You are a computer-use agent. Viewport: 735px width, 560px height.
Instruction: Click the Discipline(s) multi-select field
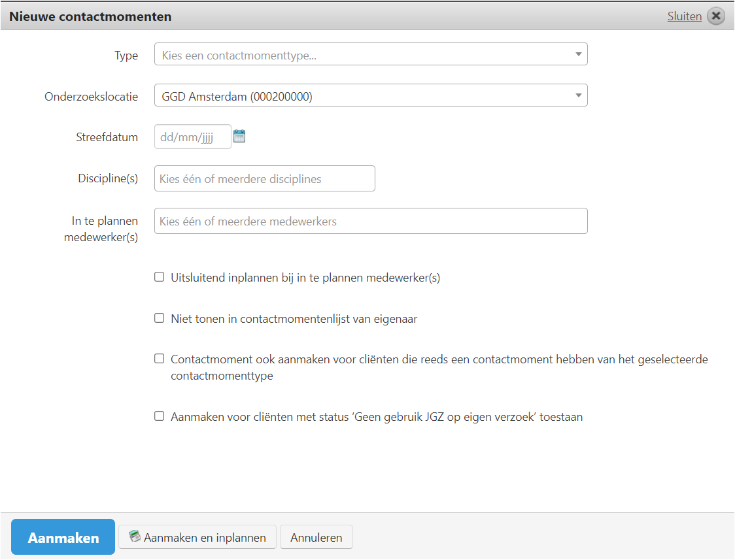[x=264, y=178]
